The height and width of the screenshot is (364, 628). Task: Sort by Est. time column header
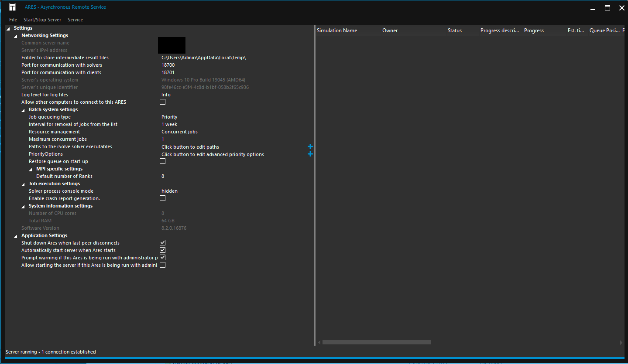tap(576, 31)
